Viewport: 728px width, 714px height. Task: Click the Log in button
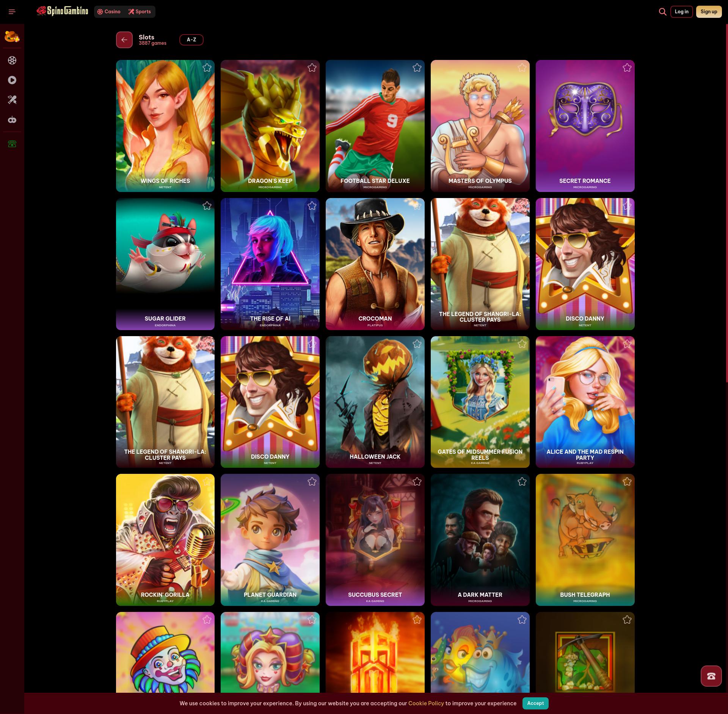tap(681, 12)
